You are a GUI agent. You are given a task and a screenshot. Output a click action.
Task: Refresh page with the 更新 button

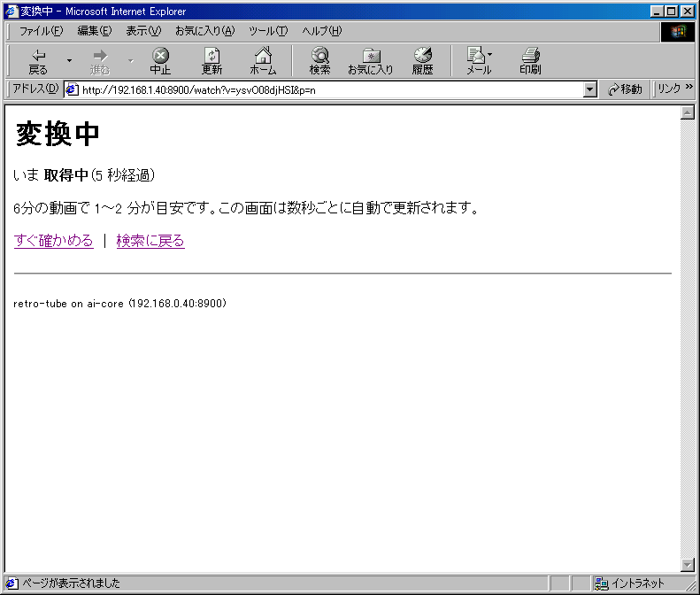212,61
